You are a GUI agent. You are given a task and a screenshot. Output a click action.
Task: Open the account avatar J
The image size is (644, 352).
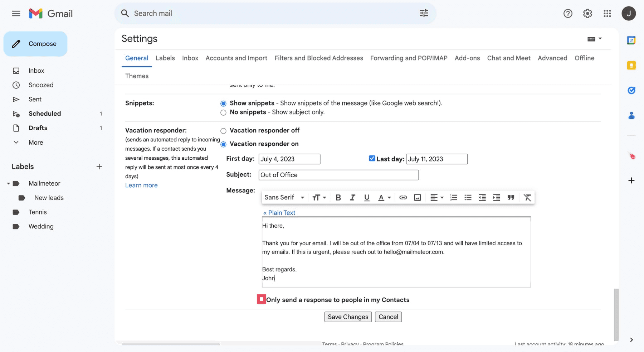click(x=629, y=14)
